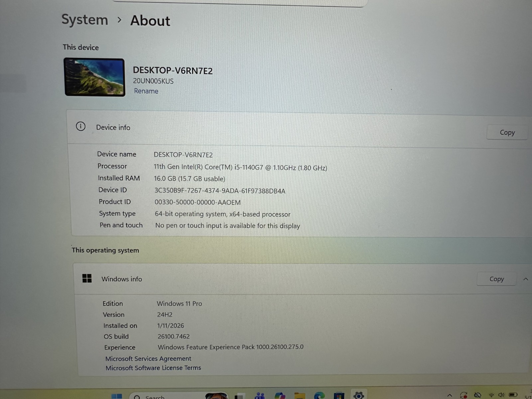
Task: Select model number 20UN005KUS text
Action: click(153, 81)
